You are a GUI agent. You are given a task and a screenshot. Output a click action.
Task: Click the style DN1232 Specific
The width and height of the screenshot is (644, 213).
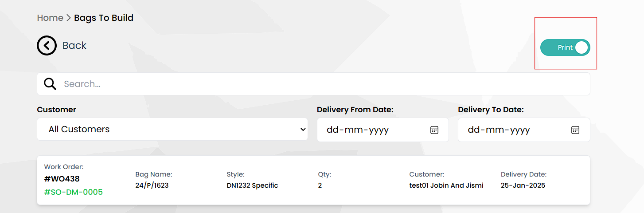[252, 185]
